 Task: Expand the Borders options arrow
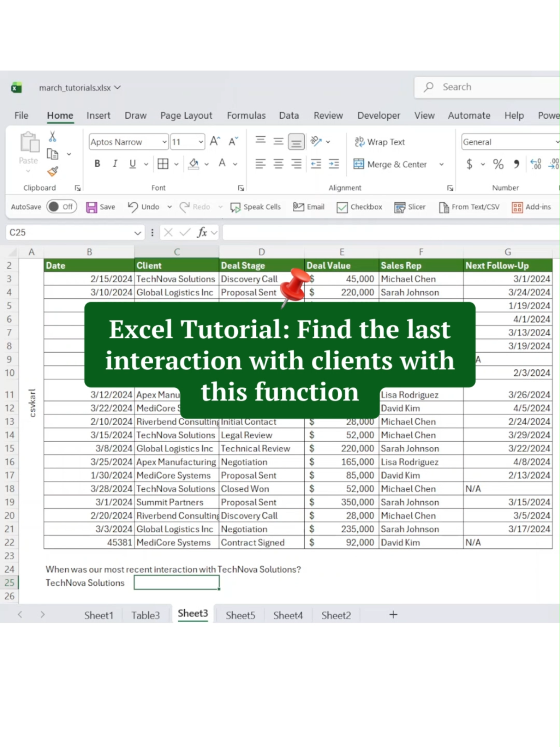176,164
